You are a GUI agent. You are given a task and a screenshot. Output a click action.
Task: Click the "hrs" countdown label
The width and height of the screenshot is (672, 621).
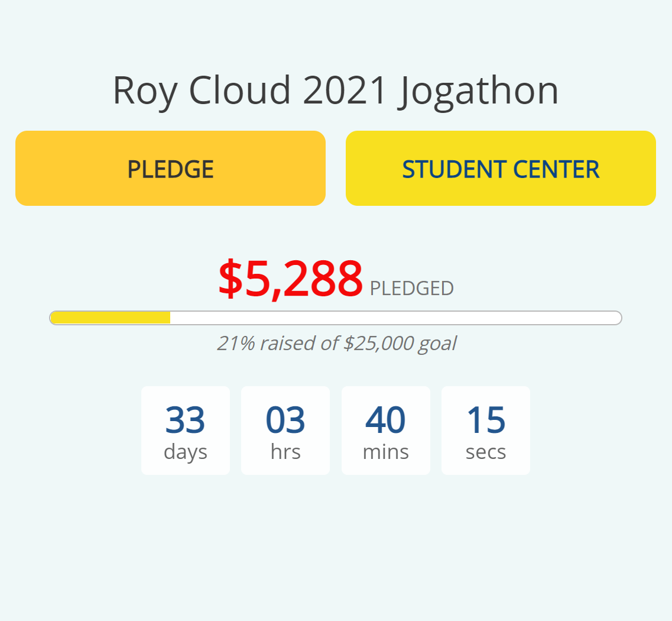pos(285,452)
